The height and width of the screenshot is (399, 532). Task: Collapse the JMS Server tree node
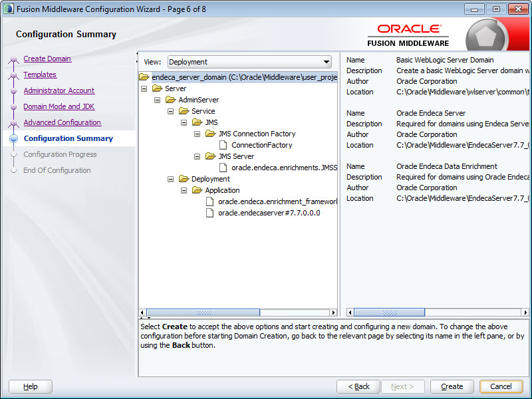pyautogui.click(x=197, y=156)
